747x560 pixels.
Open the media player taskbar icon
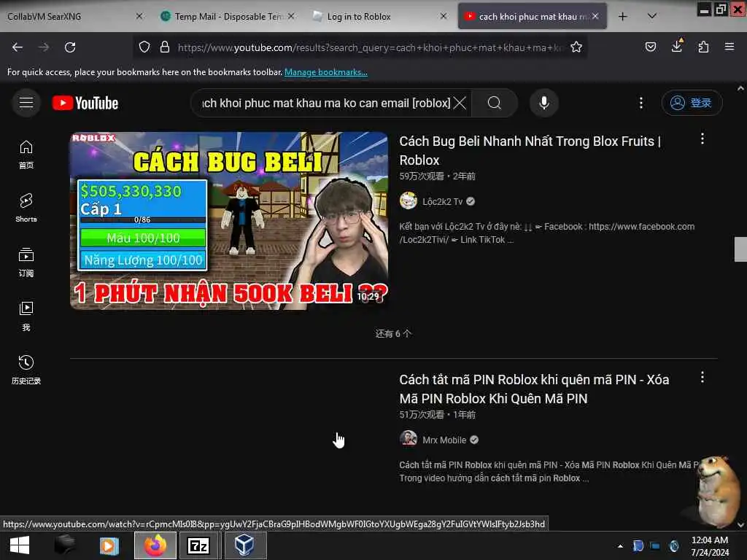109,545
